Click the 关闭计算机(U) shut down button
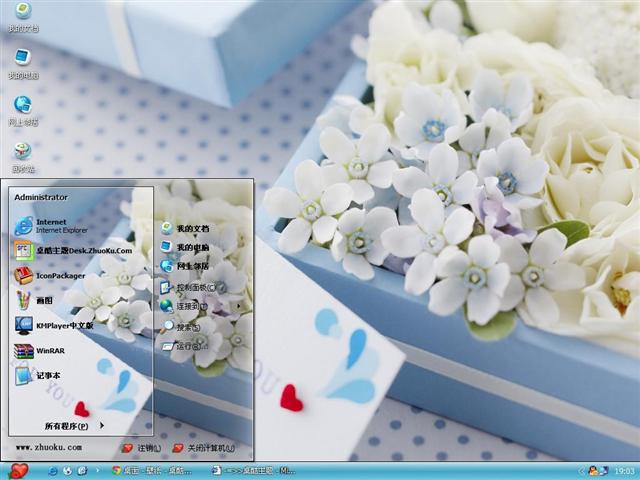The height and width of the screenshot is (480, 640). coord(204,448)
